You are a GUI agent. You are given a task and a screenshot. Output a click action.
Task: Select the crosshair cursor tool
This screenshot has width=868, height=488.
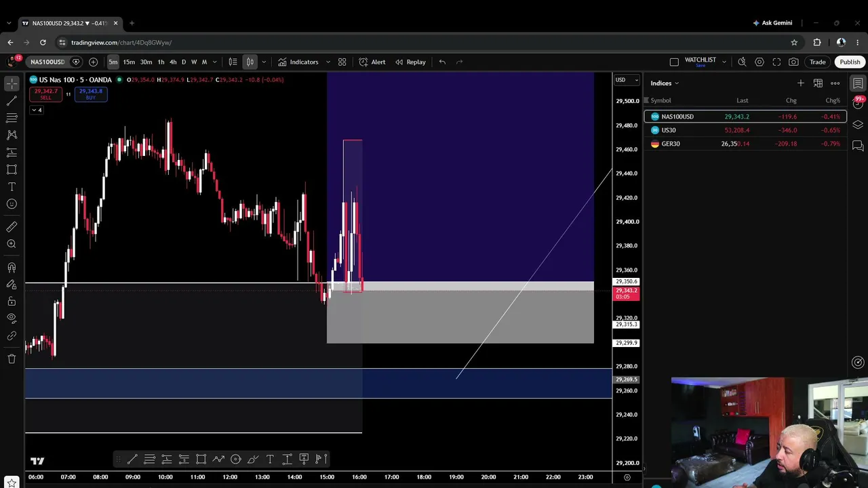point(12,84)
